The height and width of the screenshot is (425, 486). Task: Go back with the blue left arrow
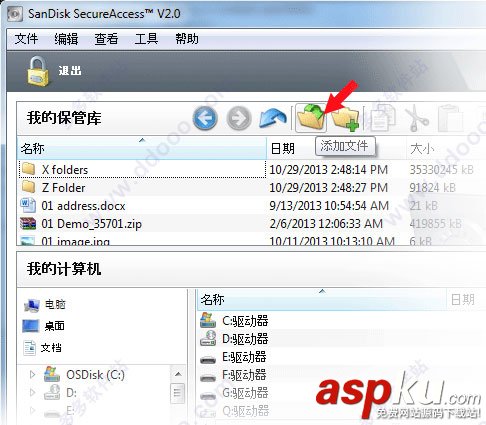tap(205, 118)
